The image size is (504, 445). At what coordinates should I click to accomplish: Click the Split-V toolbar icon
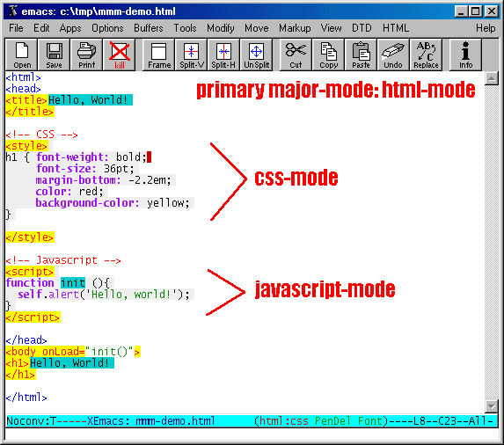tap(191, 55)
